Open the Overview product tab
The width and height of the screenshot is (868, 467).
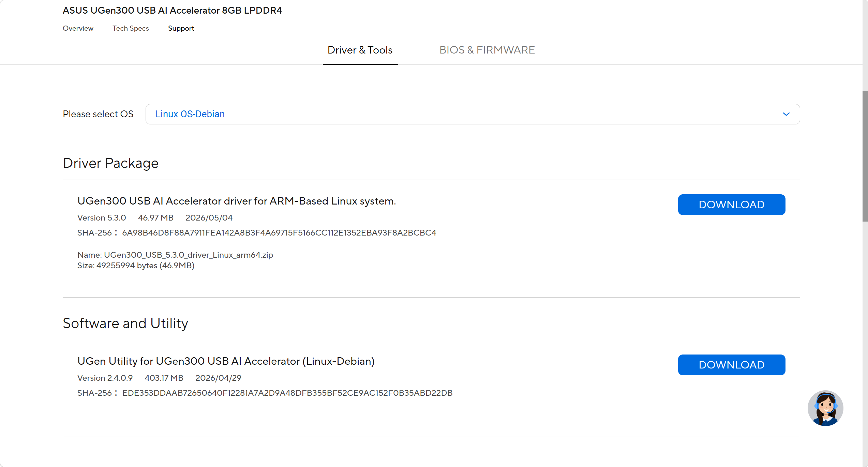pos(78,28)
